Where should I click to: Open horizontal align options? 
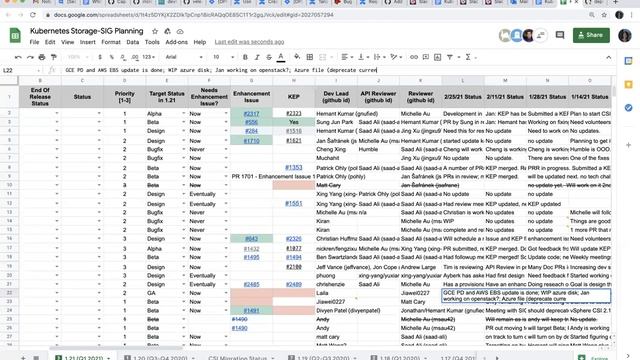[x=347, y=57]
